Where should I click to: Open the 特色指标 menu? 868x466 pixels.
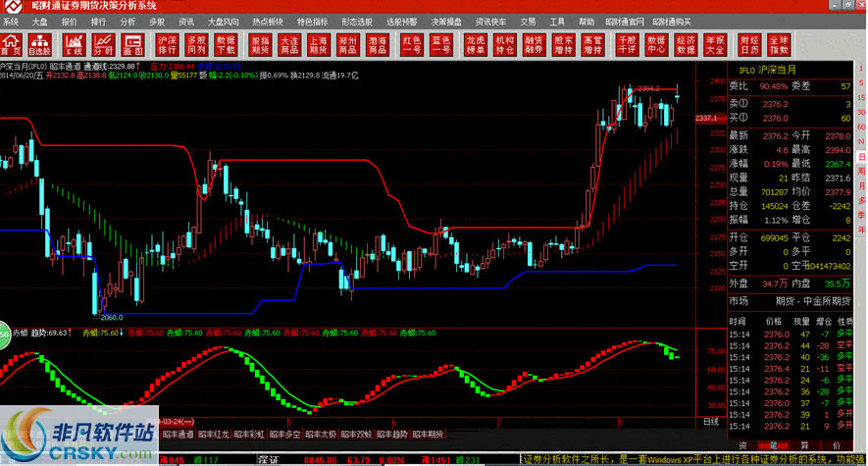click(313, 23)
